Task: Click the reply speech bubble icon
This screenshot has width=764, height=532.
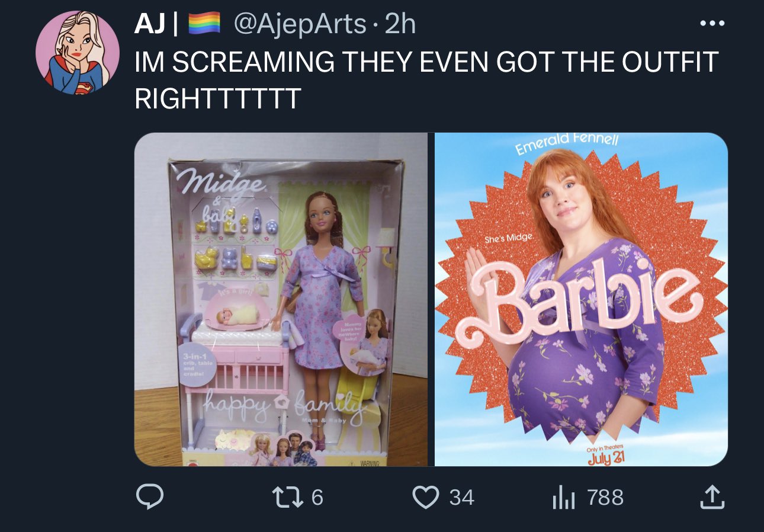Action: point(150,497)
